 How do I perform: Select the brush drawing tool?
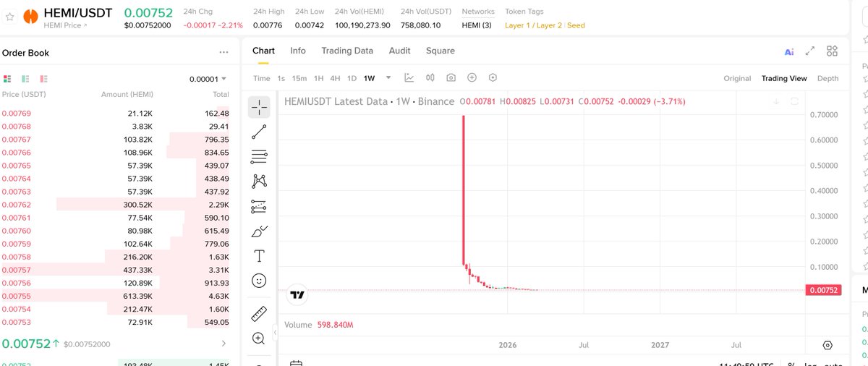tap(259, 231)
